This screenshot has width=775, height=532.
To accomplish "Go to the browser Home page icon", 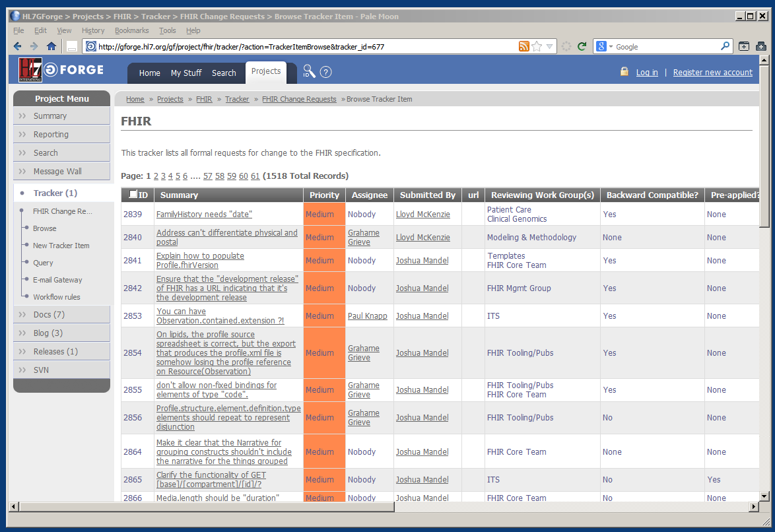I will 51,46.
